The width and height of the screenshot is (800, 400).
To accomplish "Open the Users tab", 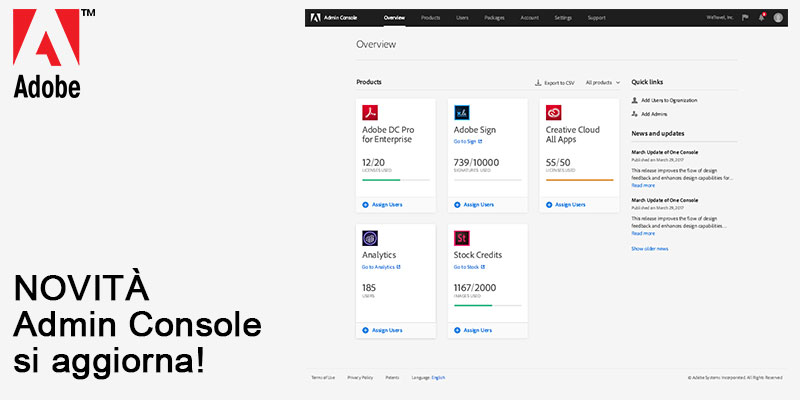I will (462, 17).
